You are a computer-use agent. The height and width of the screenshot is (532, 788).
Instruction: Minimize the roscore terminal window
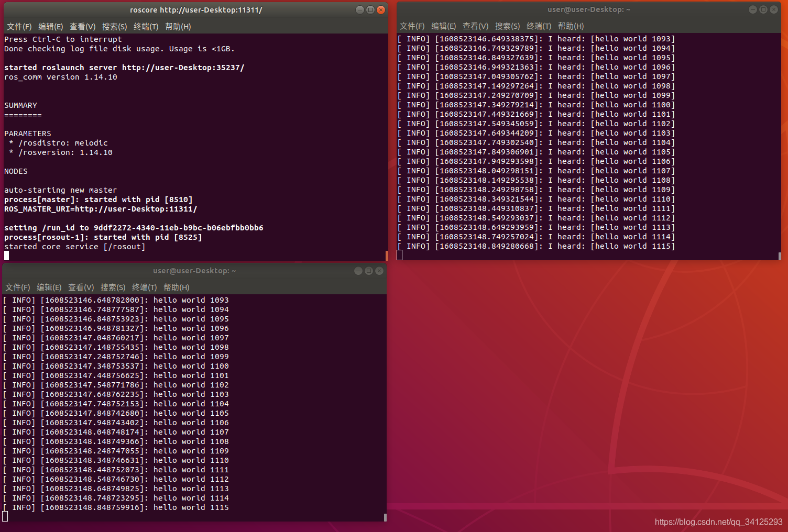point(360,10)
